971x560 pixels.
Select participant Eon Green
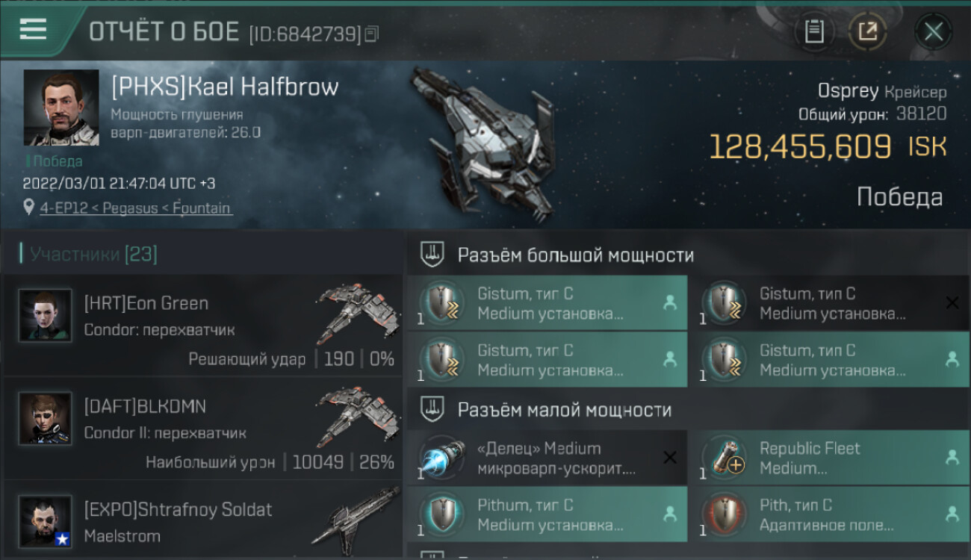point(203,325)
